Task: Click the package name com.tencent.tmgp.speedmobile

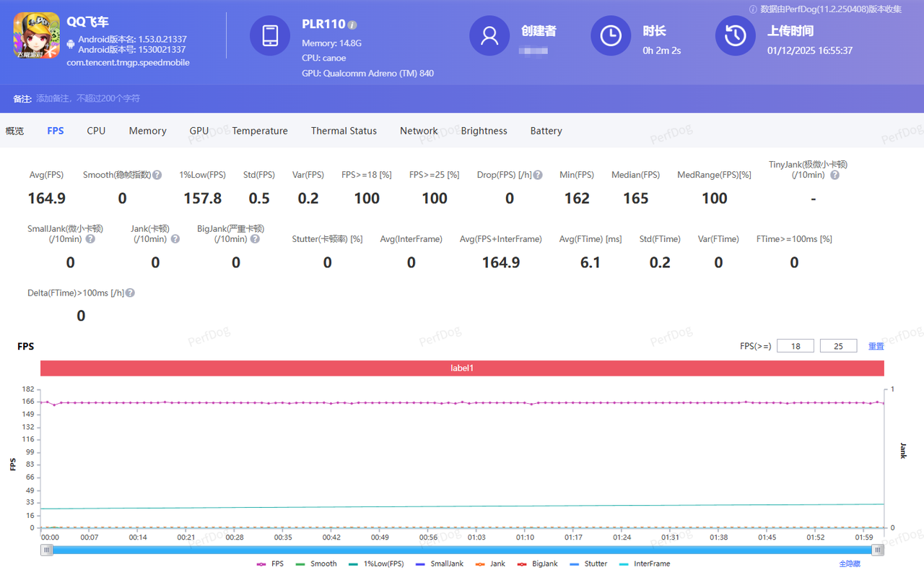Action: click(x=128, y=63)
